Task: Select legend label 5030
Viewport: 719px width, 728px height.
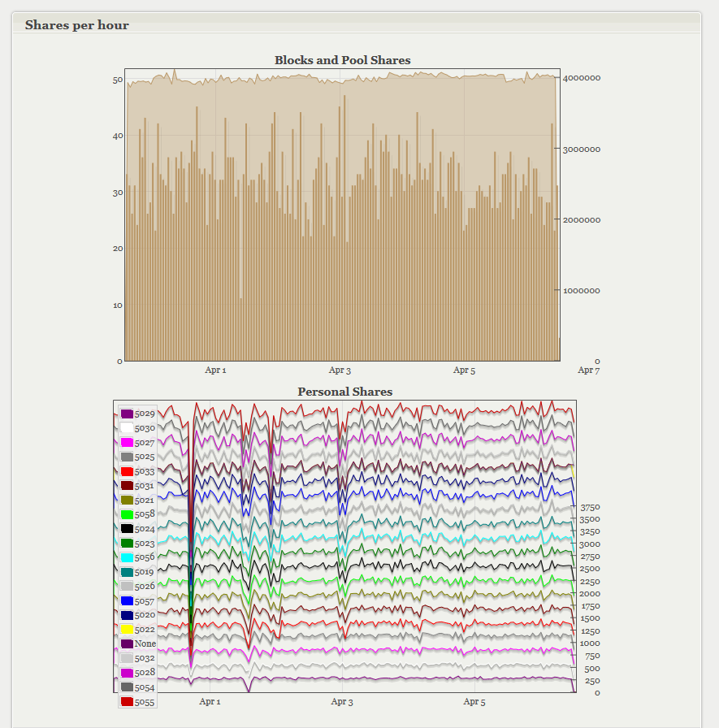Action: click(145, 428)
